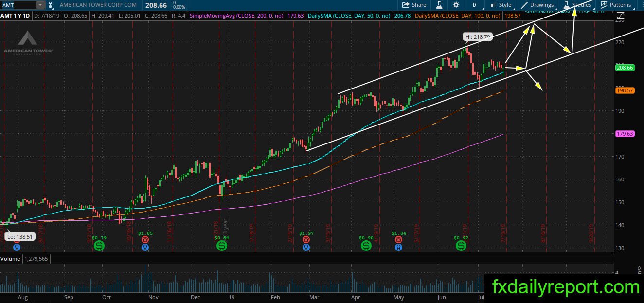Click the $1.97 earnings phone icon
The width and height of the screenshot is (644, 303).
click(x=305, y=240)
